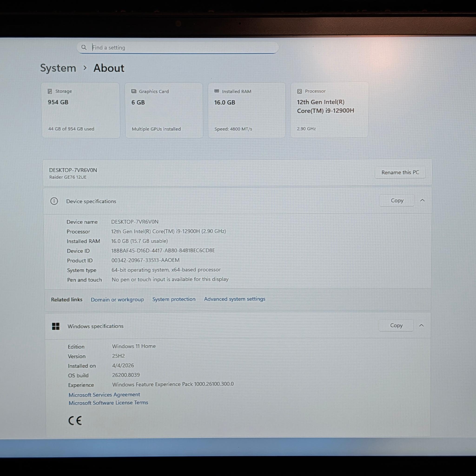Screen dimensions: 476x476
Task: Click the Windows logo beside Windows specifications
Action: (x=56, y=326)
